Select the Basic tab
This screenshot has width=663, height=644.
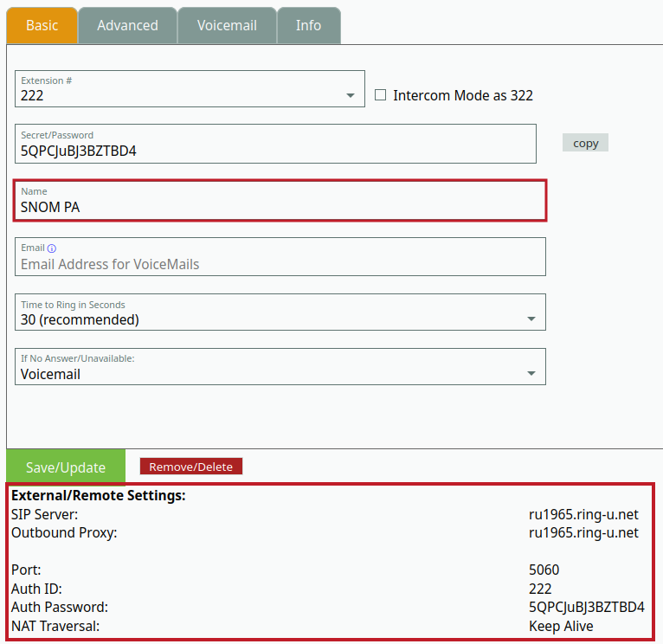[42, 25]
